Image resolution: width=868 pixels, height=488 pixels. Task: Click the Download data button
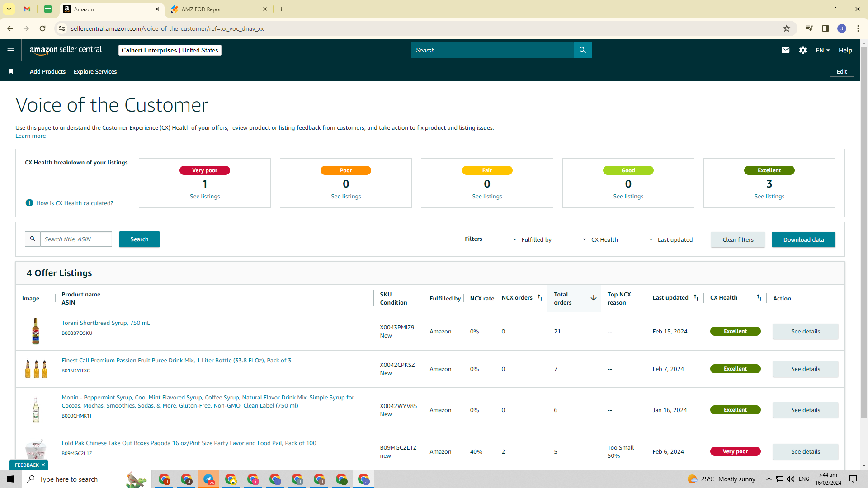pyautogui.click(x=803, y=239)
